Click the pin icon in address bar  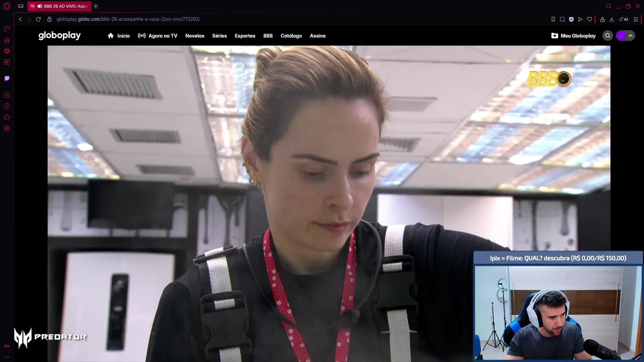[553, 19]
